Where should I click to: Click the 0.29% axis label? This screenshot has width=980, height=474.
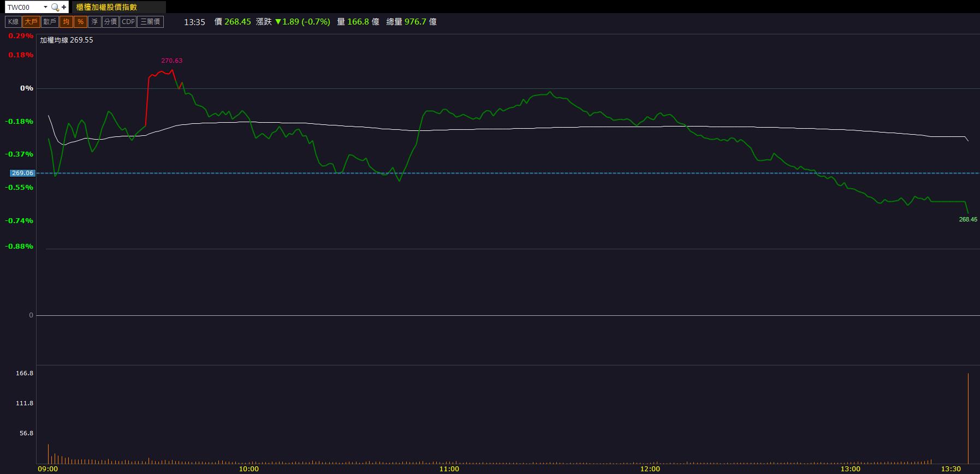coord(21,36)
